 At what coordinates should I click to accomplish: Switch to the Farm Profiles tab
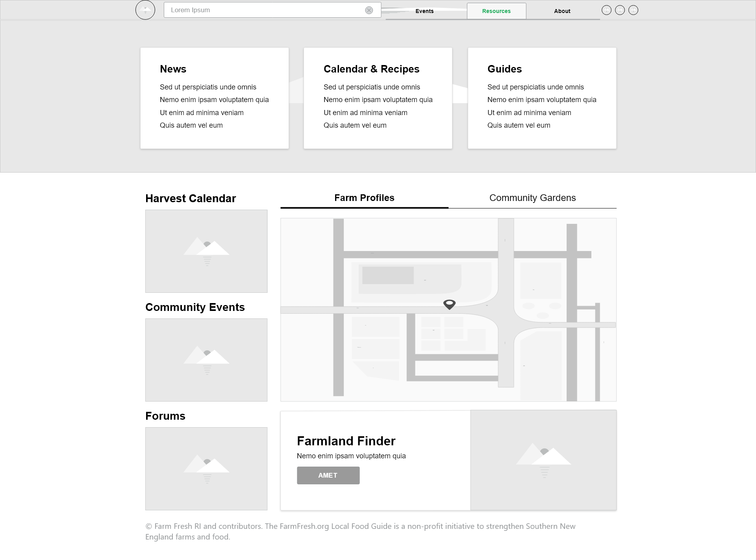365,198
